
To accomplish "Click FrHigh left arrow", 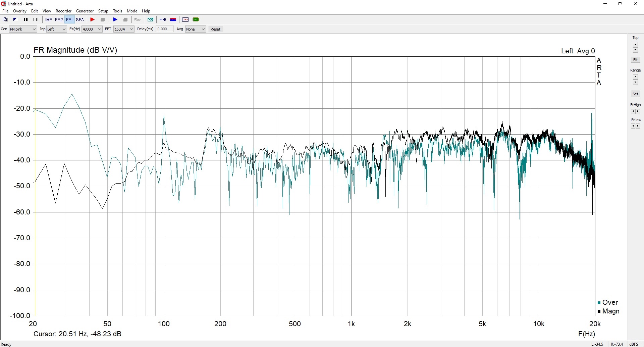I will 633,112.
